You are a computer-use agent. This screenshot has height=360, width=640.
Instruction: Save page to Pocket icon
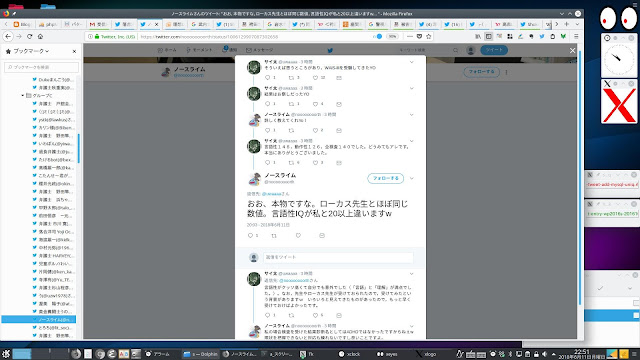point(419,36)
